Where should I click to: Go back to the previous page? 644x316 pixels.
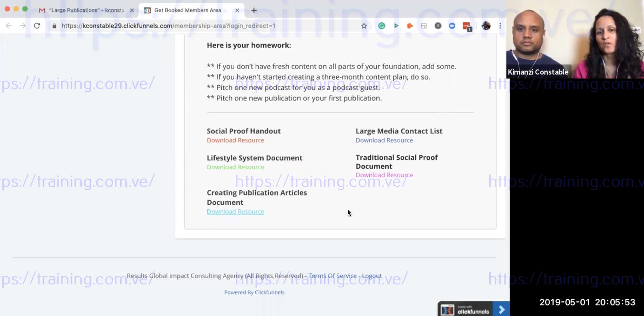coord(9,26)
